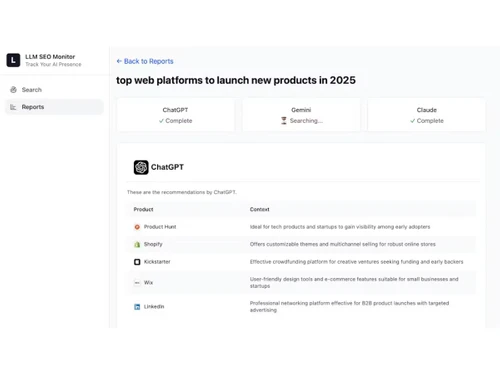Click the Product Hunt context about early adopters
Viewport: 500px width, 375px height.
[340, 227]
